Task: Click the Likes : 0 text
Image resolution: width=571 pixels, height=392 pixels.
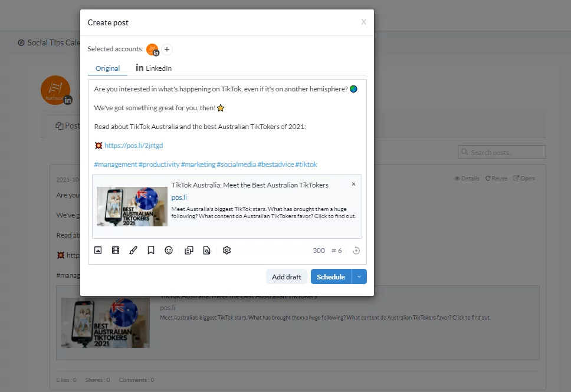Action: pyautogui.click(x=66, y=380)
